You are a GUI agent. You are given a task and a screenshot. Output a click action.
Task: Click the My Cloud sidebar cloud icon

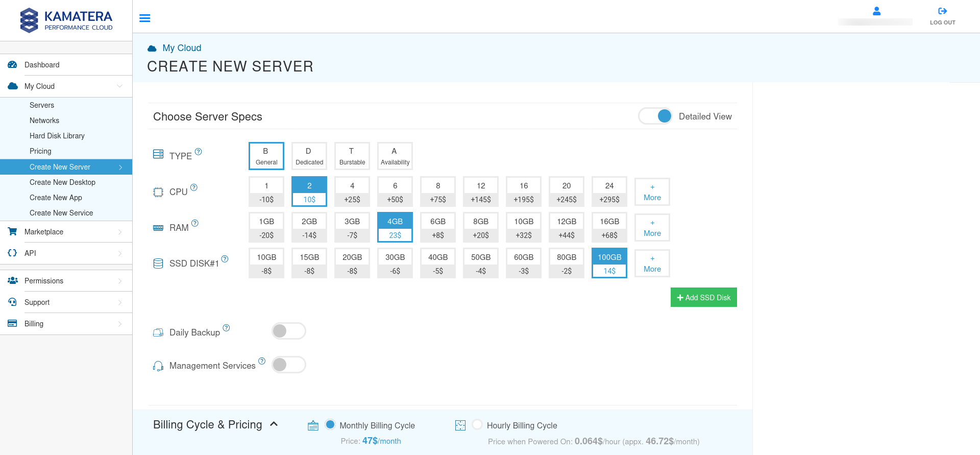(13, 86)
